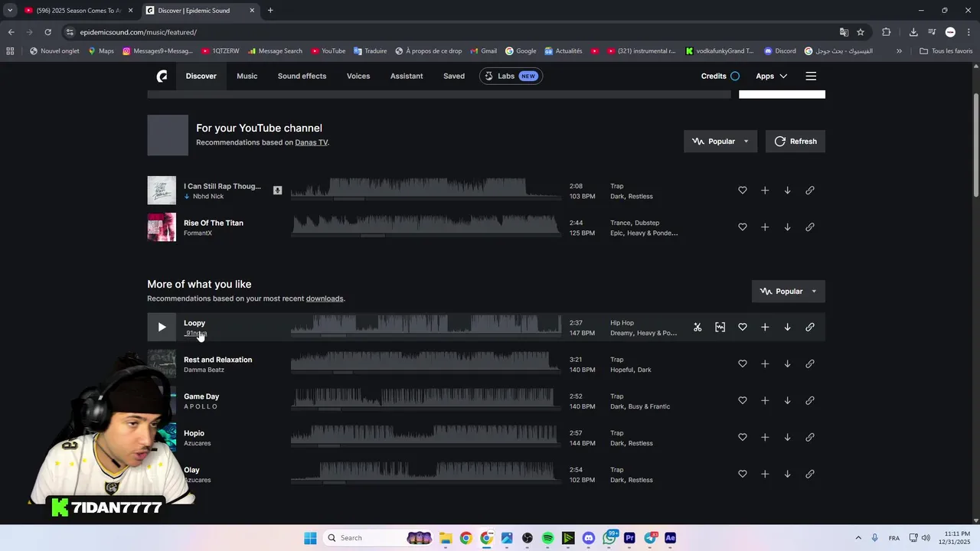Add Rest and Relaxation to playlist

(765, 364)
